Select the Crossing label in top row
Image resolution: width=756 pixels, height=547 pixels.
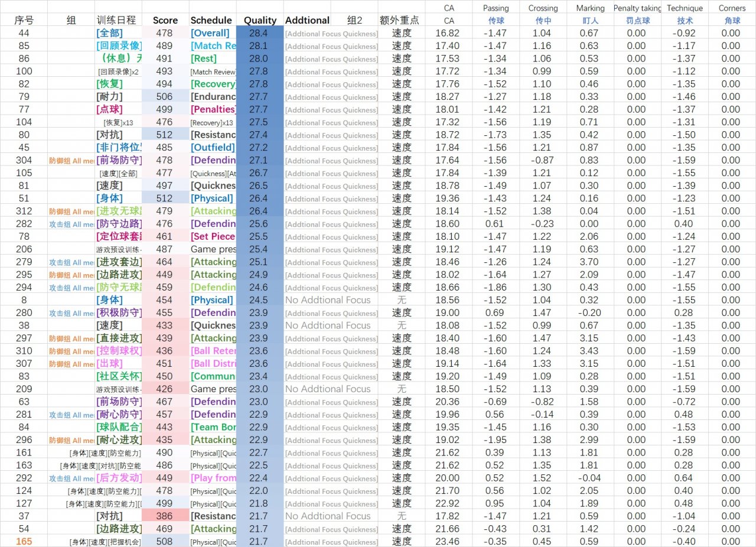coord(543,8)
